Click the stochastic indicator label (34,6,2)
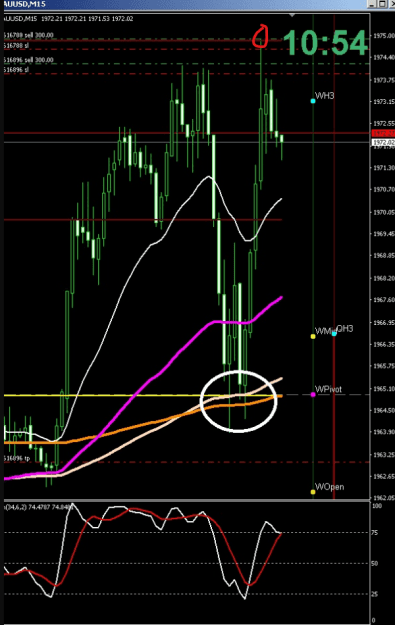 coord(39,507)
